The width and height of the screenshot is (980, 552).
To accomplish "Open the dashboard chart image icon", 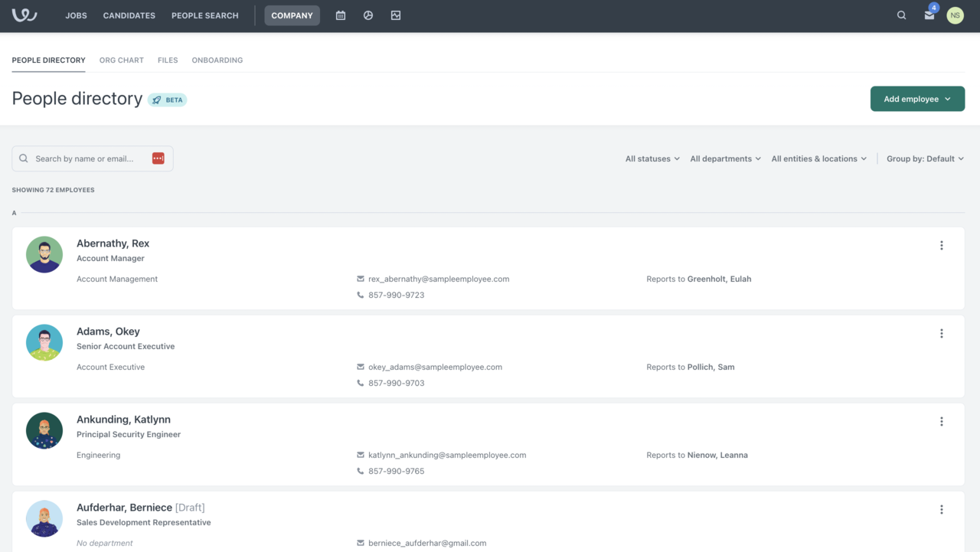I will click(x=396, y=15).
